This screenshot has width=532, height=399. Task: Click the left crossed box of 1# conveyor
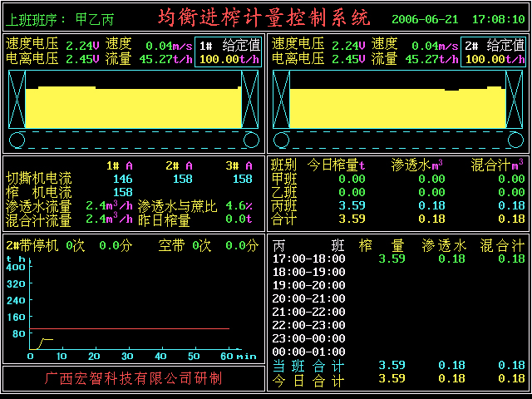(x=17, y=100)
